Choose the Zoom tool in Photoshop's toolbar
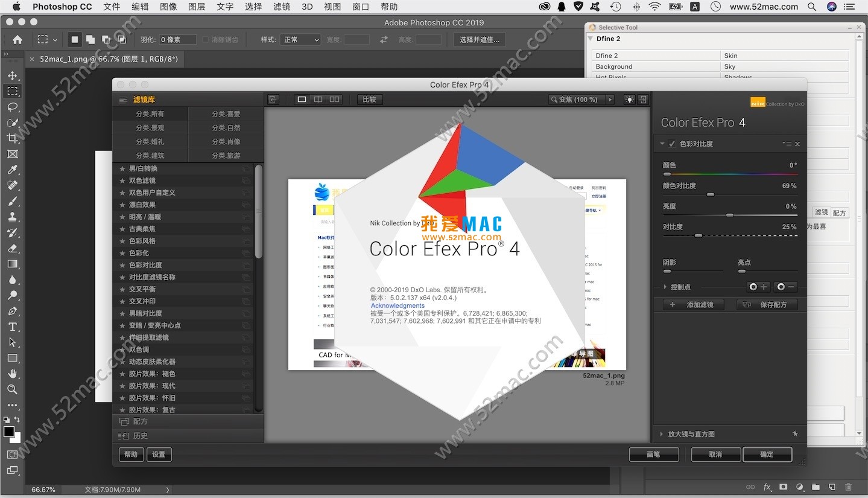The image size is (868, 498). (x=12, y=390)
